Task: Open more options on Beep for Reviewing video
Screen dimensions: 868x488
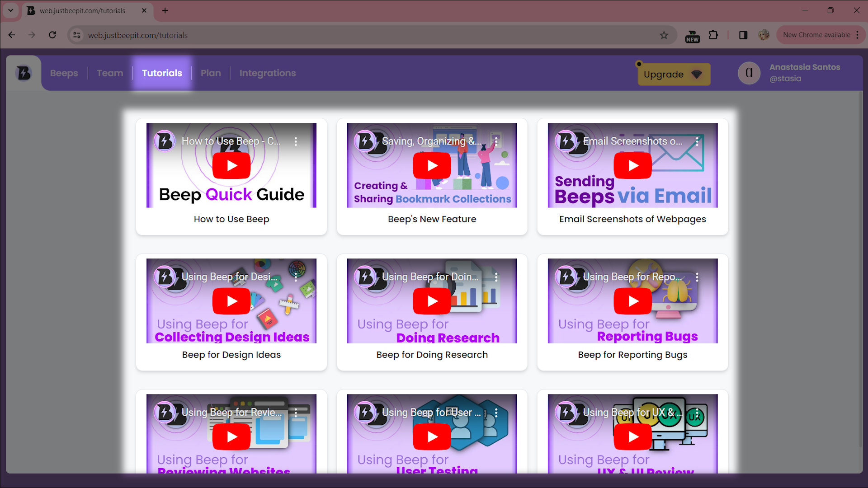Action: click(296, 413)
